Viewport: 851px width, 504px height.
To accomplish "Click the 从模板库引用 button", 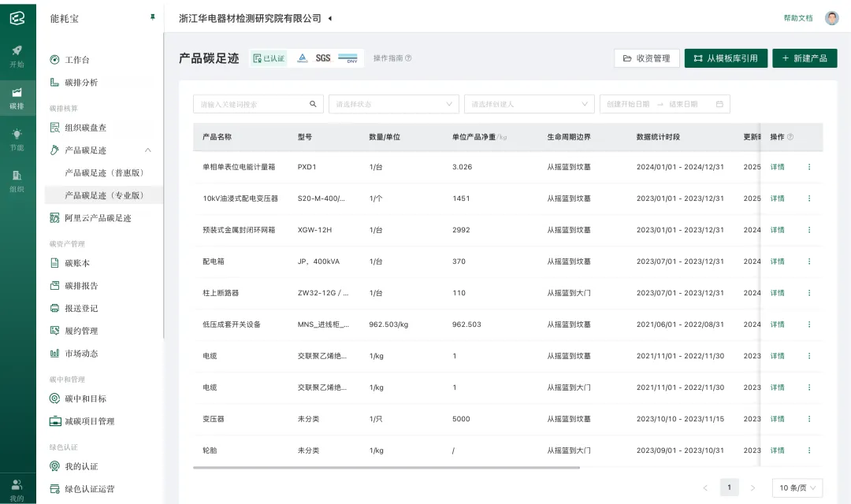I will pyautogui.click(x=726, y=58).
